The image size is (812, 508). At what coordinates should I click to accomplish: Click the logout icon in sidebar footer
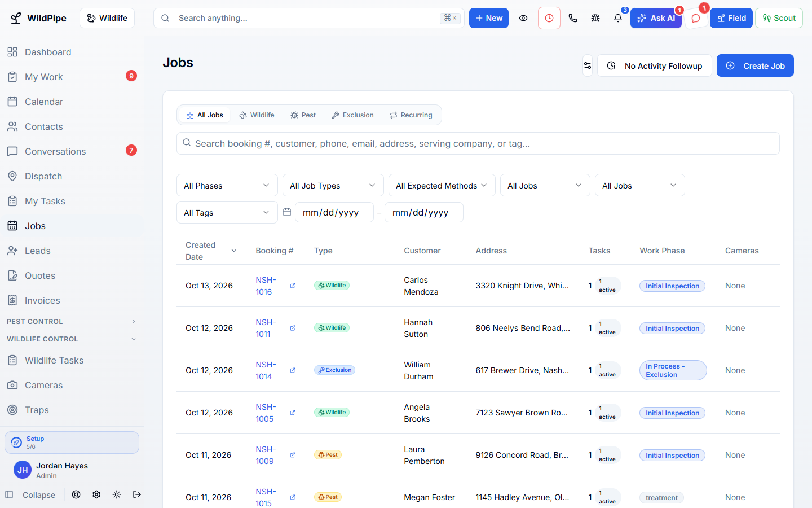click(x=137, y=494)
